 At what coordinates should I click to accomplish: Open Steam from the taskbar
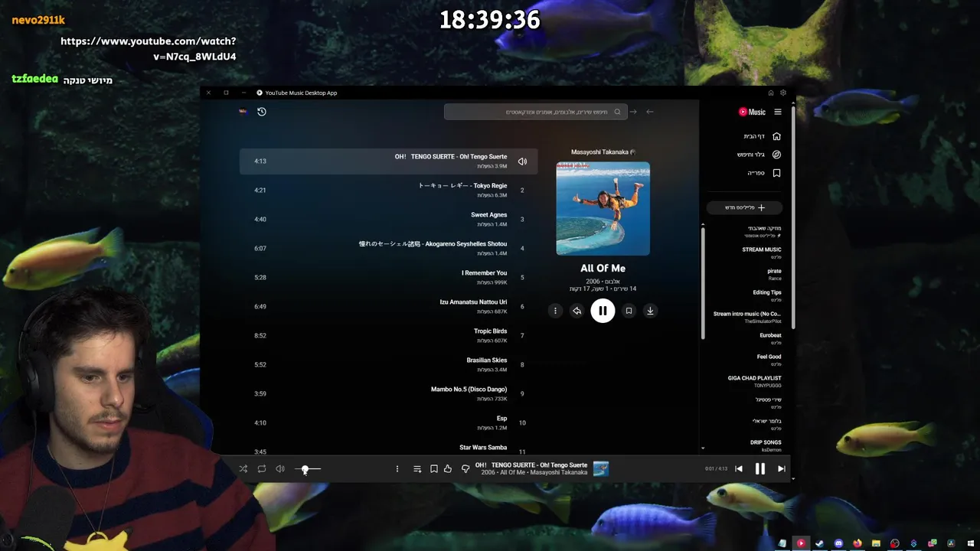click(820, 543)
